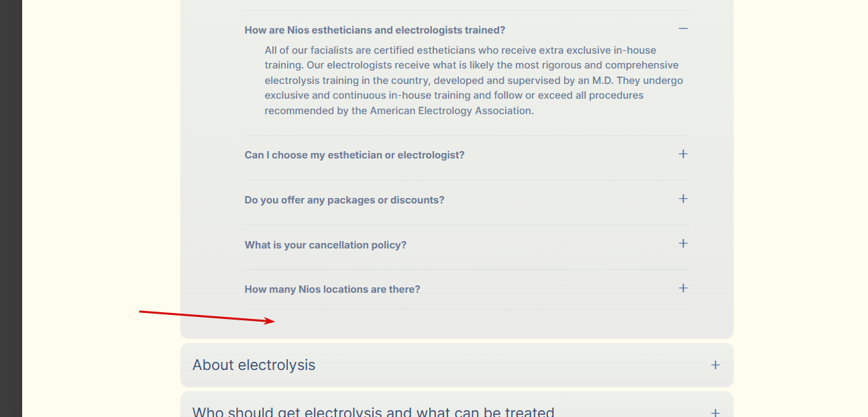Expand the 'About electrolysis' section heading
Image resolution: width=868 pixels, height=417 pixels.
pyautogui.click(x=254, y=365)
